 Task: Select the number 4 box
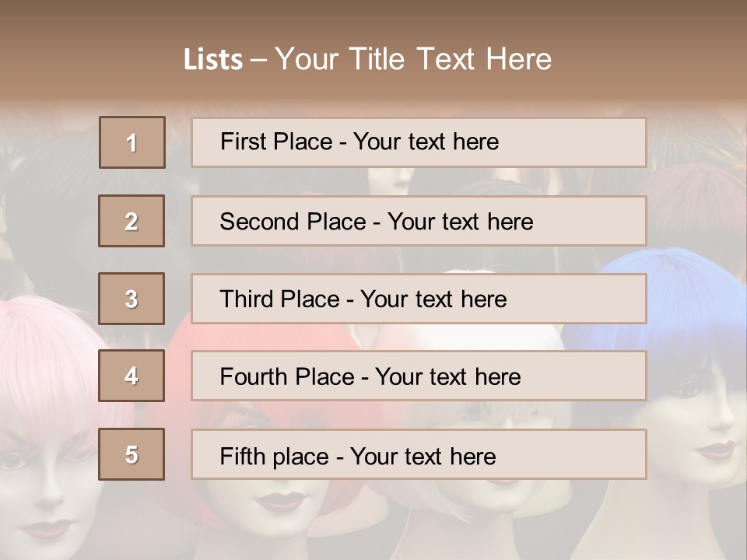click(x=132, y=376)
